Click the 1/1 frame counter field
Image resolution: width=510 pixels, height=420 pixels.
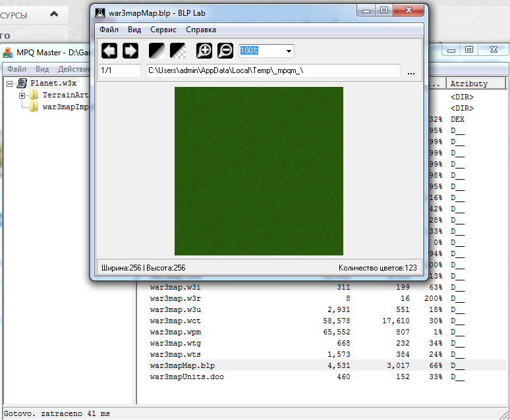click(x=120, y=70)
